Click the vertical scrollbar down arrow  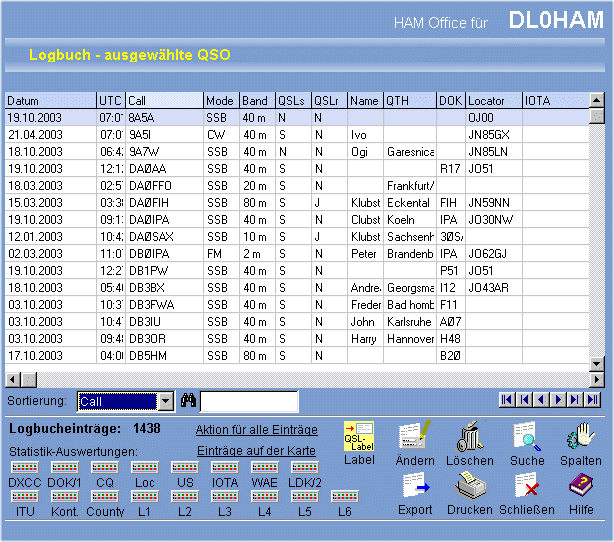click(x=596, y=364)
